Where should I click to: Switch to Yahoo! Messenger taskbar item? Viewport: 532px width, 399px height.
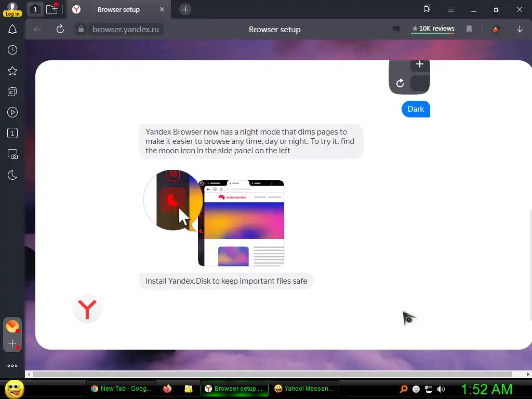(304, 389)
